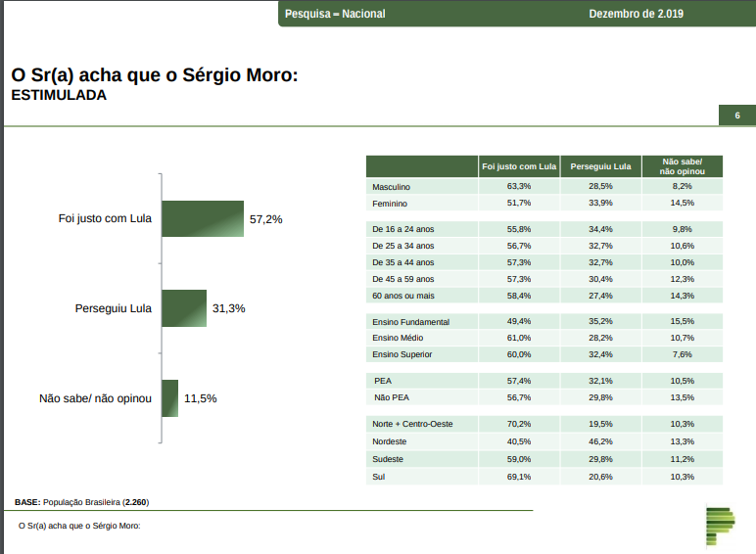Image resolution: width=756 pixels, height=554 pixels.
Task: Click the 57,2% bar value label
Action: 266,219
